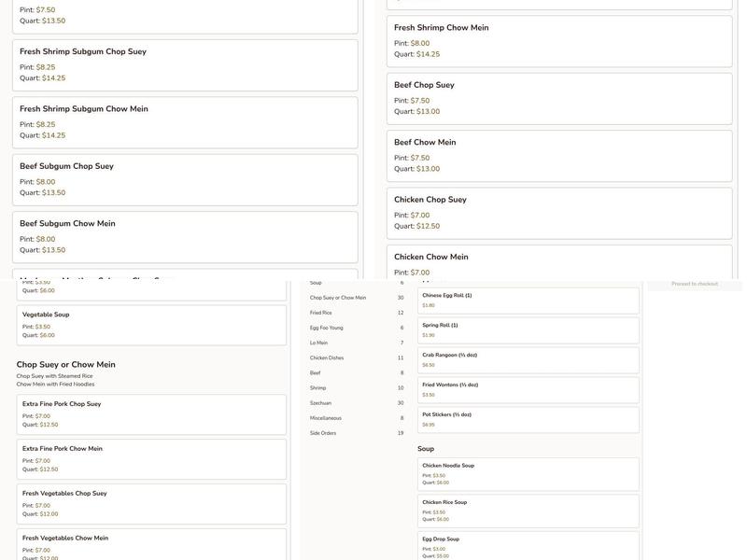747x560 pixels.
Task: Select the Side Orders category
Action: pyautogui.click(x=323, y=433)
